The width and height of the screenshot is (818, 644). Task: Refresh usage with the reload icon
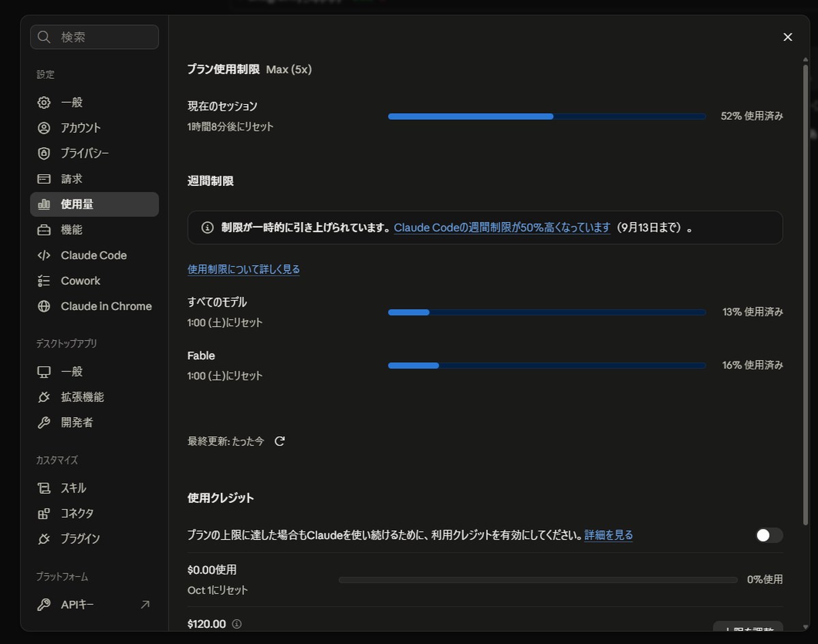[x=279, y=441]
